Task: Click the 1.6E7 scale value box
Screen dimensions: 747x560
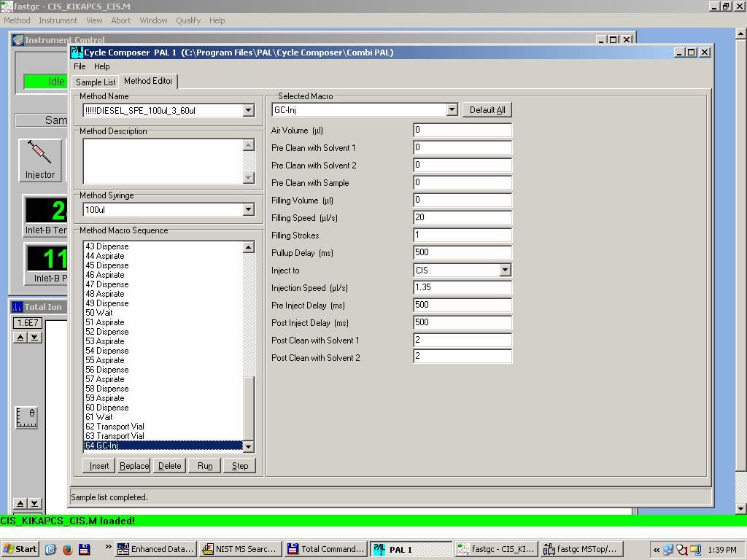Action: pos(28,323)
